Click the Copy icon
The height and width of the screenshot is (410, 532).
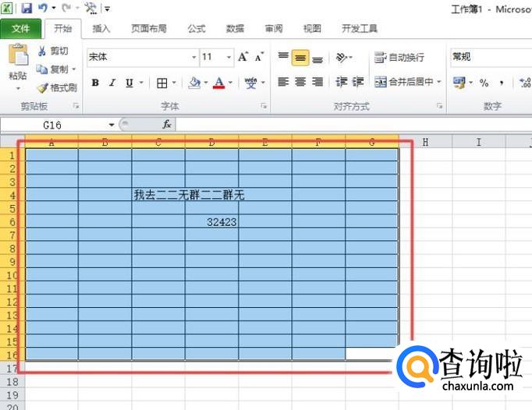[x=42, y=69]
